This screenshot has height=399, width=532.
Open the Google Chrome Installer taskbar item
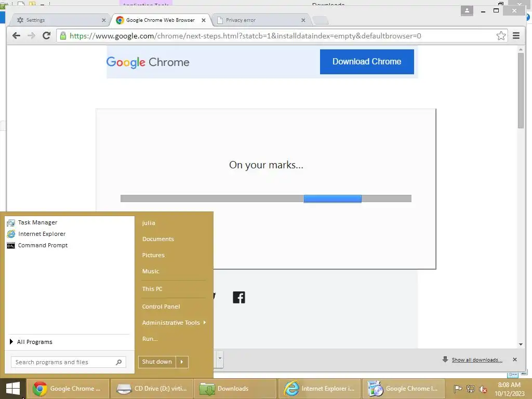coord(403,389)
